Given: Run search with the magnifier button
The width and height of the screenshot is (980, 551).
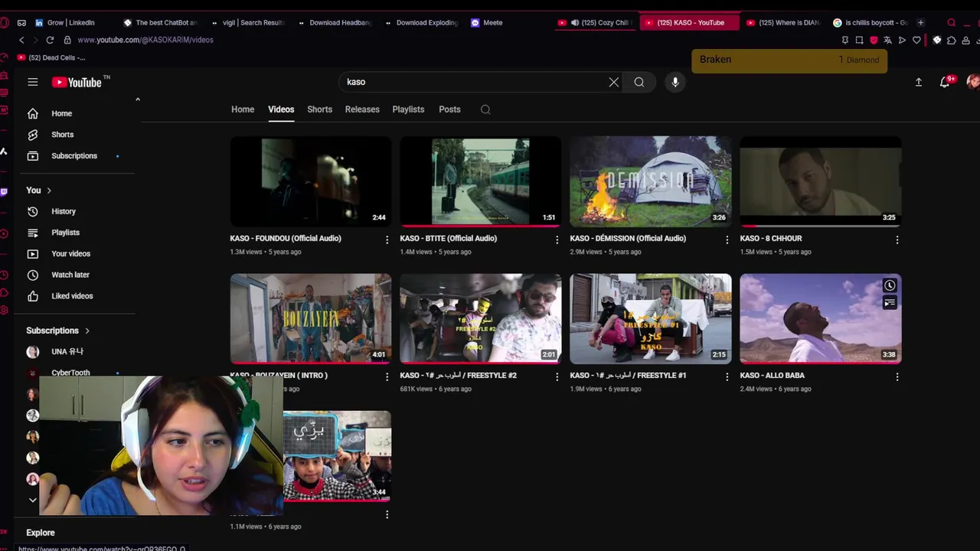Looking at the screenshot, I should pyautogui.click(x=639, y=82).
